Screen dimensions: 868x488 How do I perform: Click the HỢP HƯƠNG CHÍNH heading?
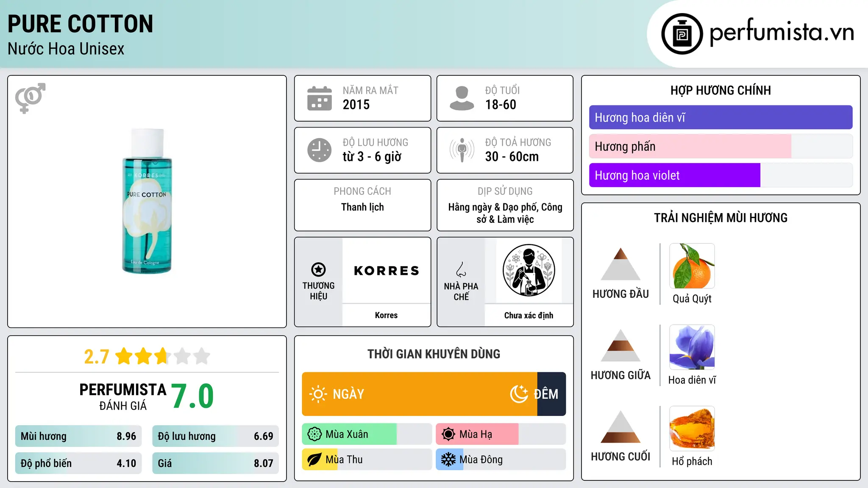point(721,90)
